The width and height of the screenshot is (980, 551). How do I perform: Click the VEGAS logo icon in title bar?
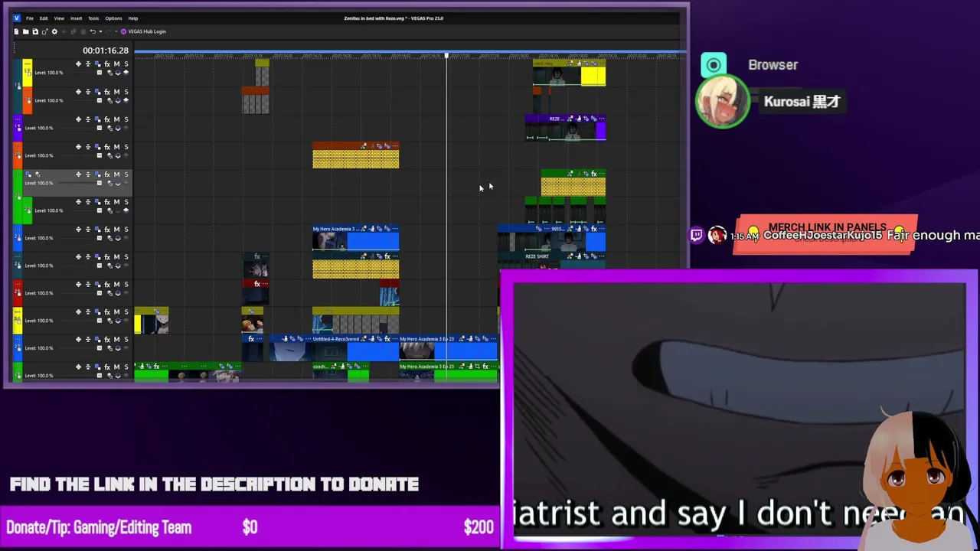click(x=16, y=18)
